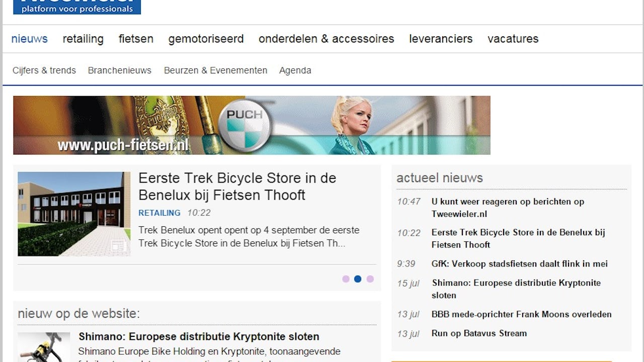Open the vacatures page
This screenshot has width=644, height=362.
click(x=513, y=39)
